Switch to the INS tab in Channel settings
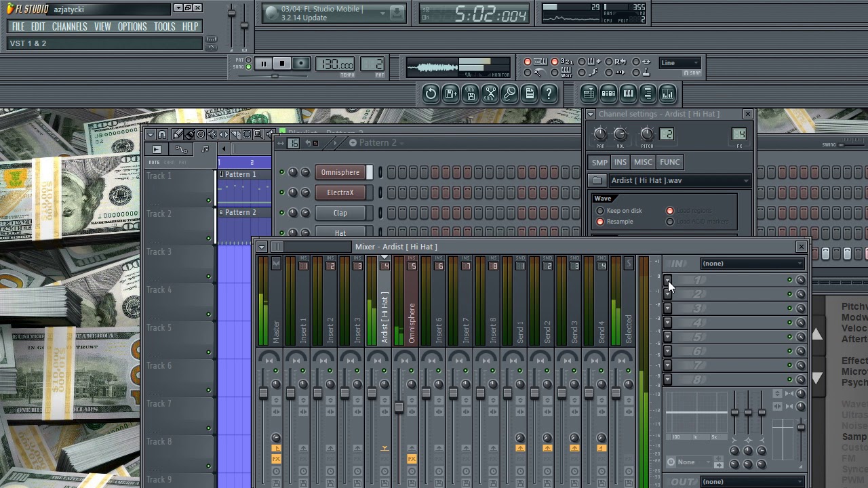Image resolution: width=868 pixels, height=488 pixels. (x=620, y=162)
